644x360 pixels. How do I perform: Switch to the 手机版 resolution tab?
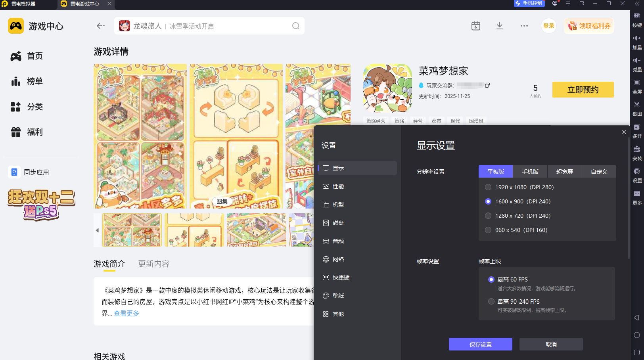(530, 171)
